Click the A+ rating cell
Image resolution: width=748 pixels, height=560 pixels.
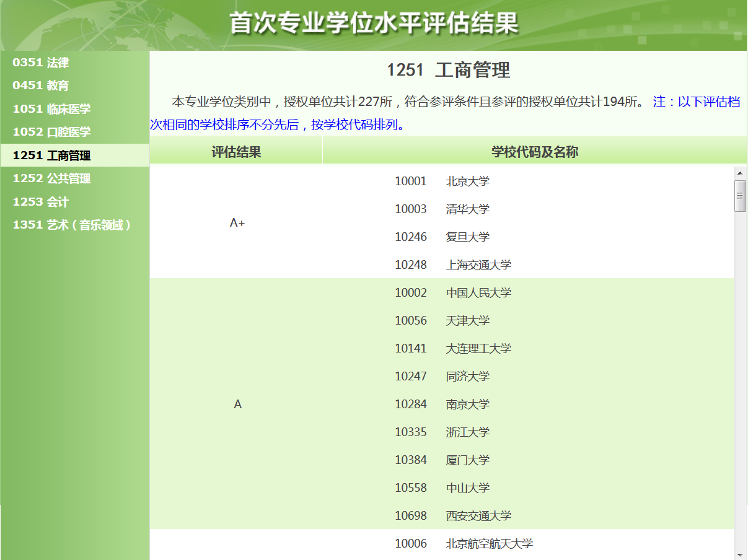point(237,223)
